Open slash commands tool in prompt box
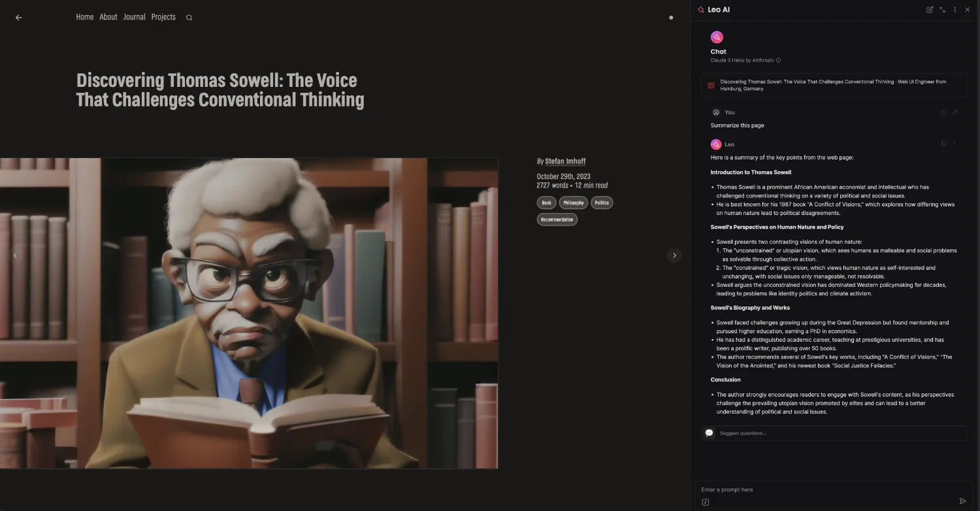 706,502
